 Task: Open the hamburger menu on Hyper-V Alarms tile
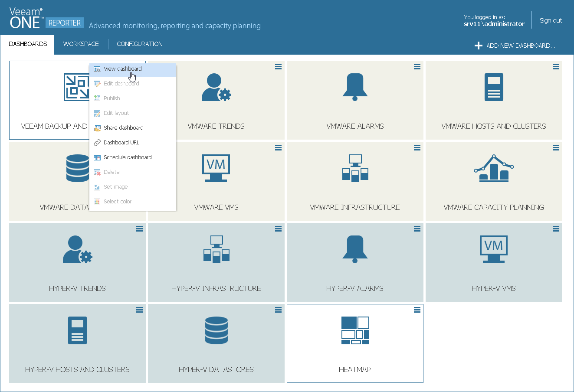point(417,229)
